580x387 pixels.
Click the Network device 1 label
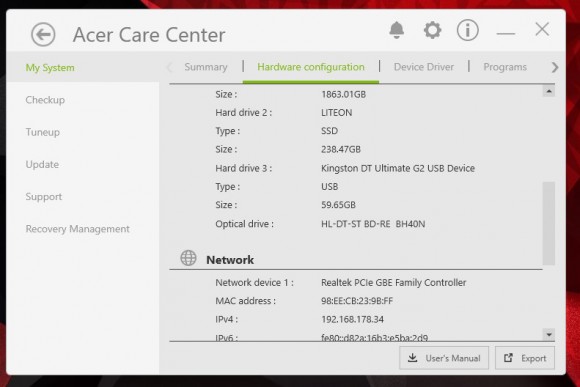[x=254, y=283]
